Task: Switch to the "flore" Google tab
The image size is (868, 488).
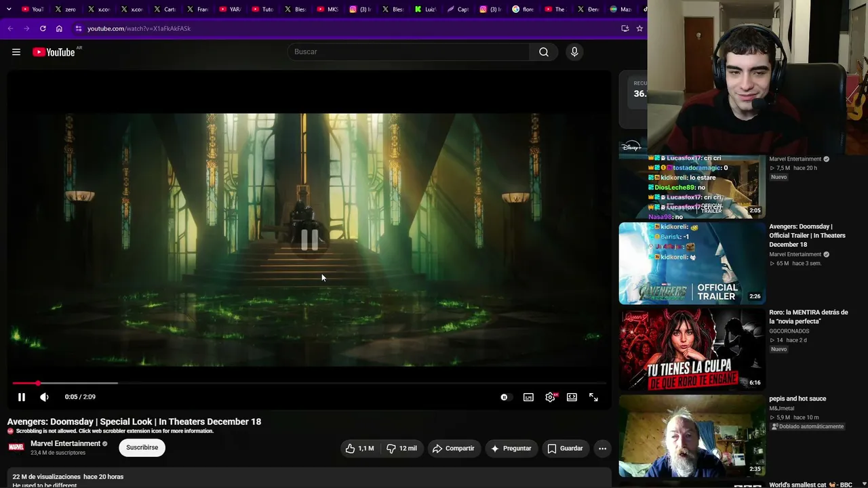Action: [523, 9]
